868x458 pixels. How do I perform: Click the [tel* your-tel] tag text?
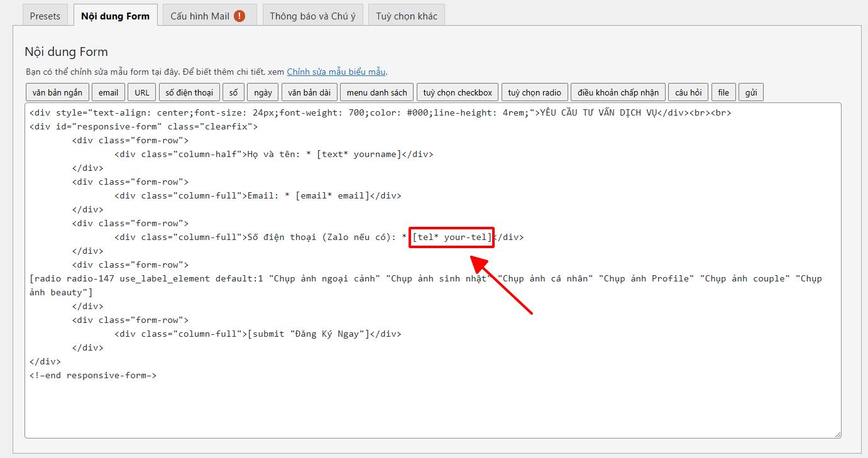452,237
